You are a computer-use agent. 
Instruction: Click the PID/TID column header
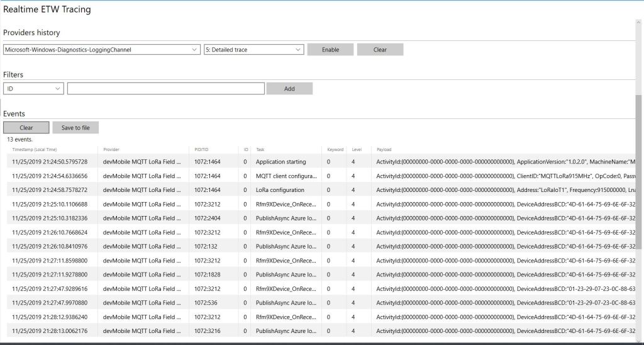(201, 150)
